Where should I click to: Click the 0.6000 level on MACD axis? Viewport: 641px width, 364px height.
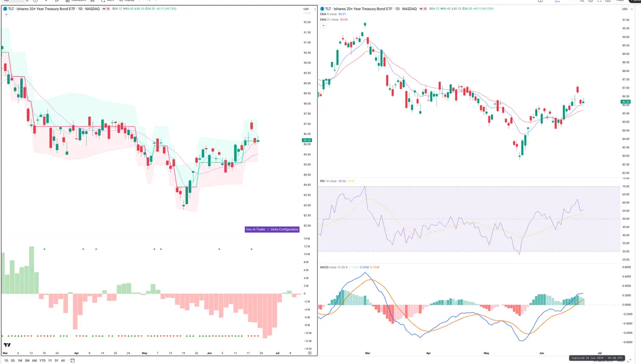click(x=627, y=276)
